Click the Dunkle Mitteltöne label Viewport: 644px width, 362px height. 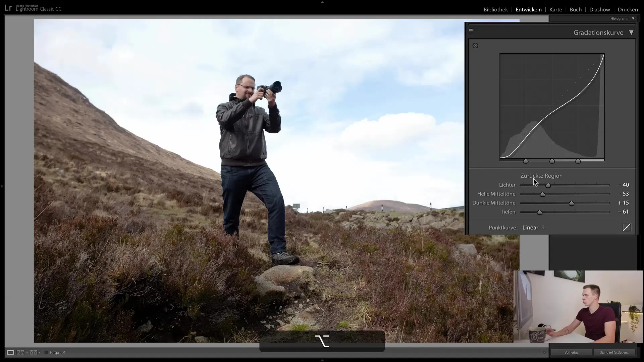494,203
